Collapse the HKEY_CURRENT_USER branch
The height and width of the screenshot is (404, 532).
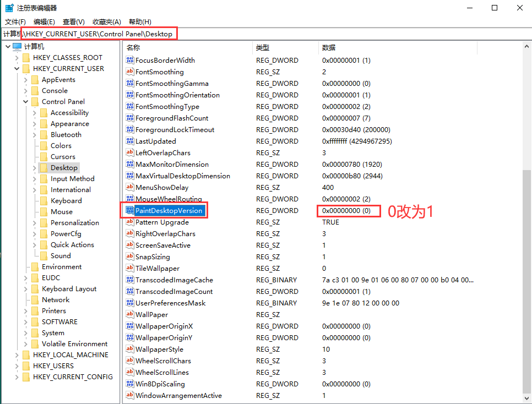[x=17, y=69]
